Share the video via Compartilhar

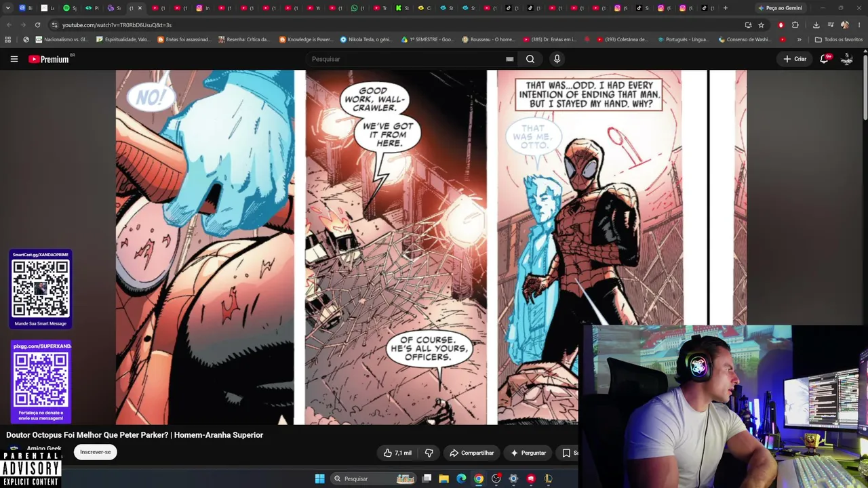click(472, 453)
